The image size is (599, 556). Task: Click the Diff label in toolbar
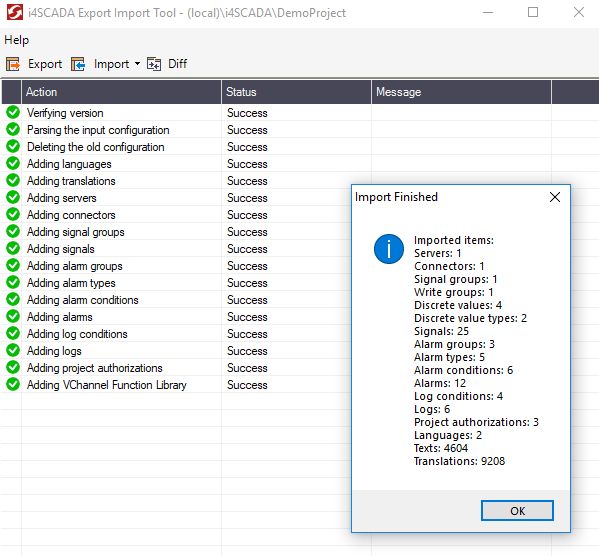tap(177, 63)
